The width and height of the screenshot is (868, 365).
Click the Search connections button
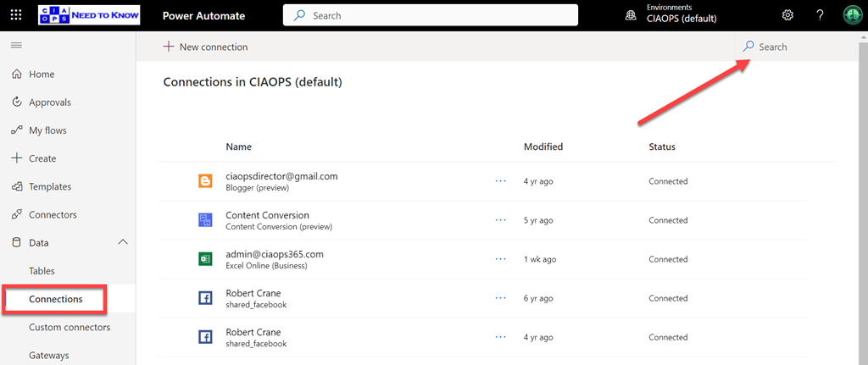coord(765,47)
